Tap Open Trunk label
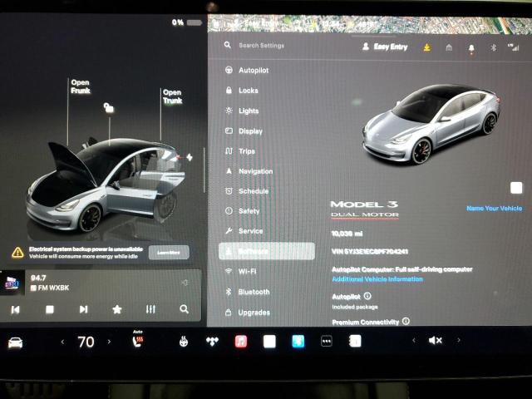Image resolution: width=532 pixels, height=399 pixels. click(172, 96)
